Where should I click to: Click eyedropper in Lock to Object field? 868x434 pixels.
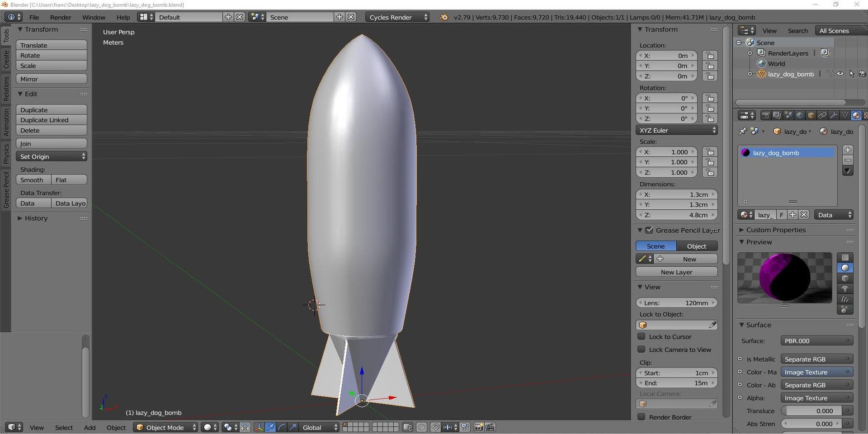pyautogui.click(x=712, y=325)
